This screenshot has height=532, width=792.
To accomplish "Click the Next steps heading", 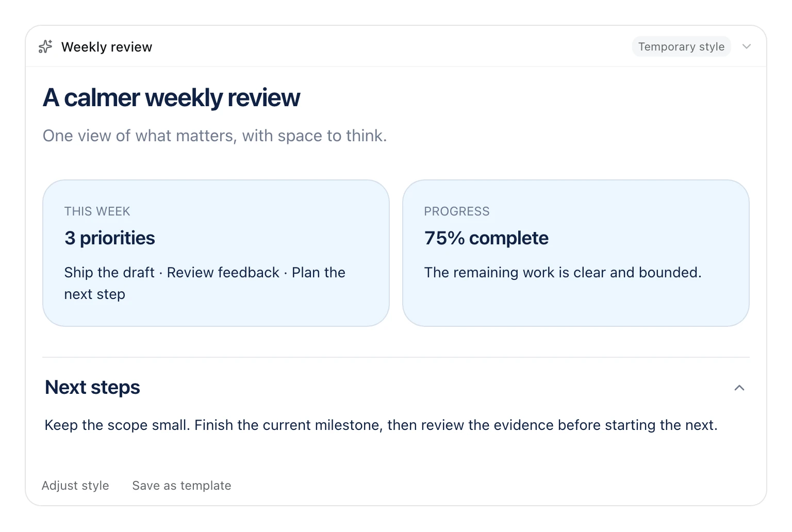I will coord(93,388).
